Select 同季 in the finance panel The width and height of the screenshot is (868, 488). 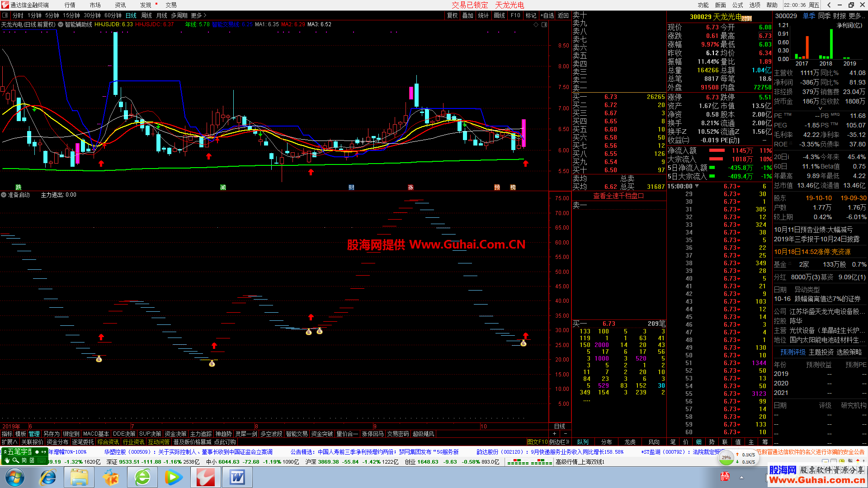click(x=824, y=16)
